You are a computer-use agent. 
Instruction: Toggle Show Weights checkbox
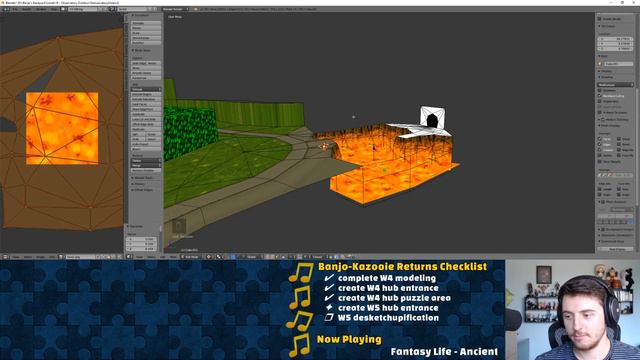point(600,162)
